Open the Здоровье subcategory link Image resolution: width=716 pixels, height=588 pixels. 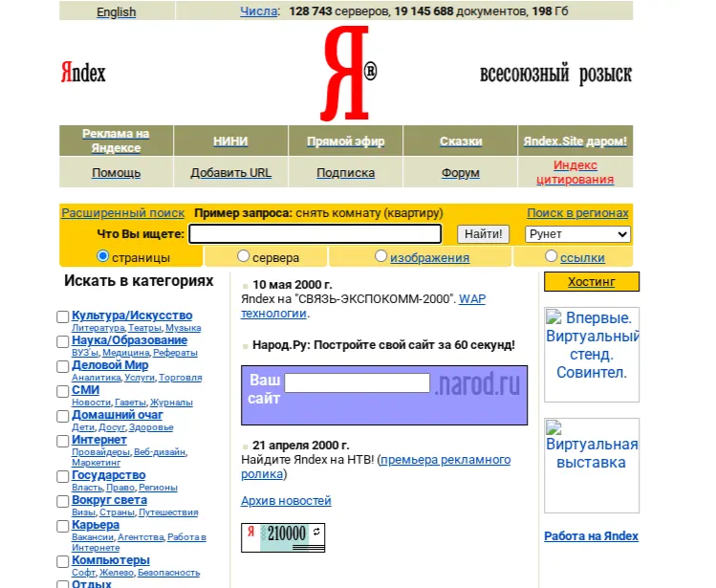[x=151, y=427]
